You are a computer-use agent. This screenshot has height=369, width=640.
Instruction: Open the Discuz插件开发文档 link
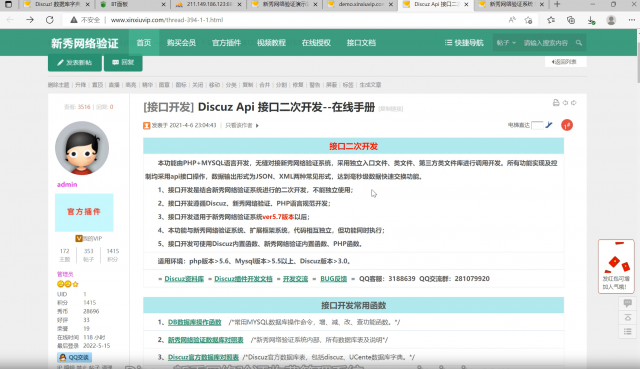(x=243, y=278)
